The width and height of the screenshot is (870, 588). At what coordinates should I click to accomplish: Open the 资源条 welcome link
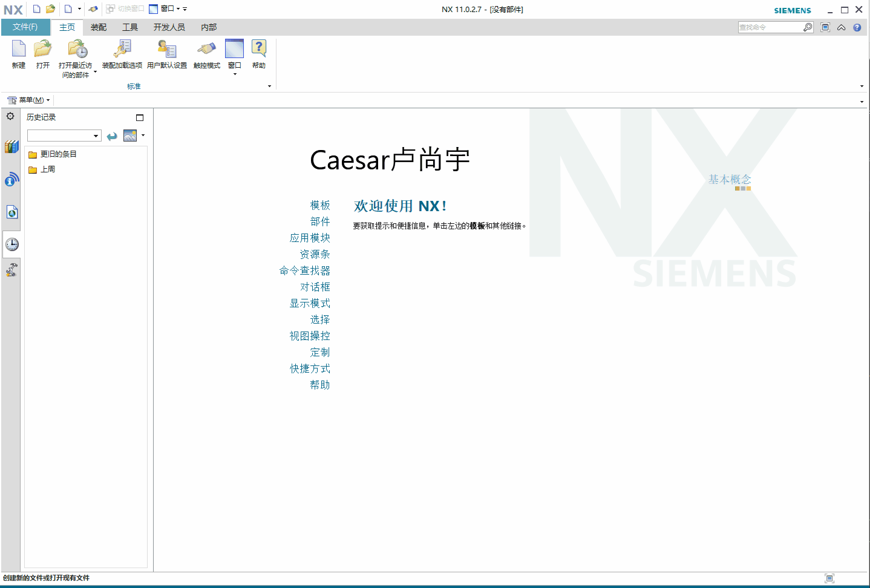coord(315,255)
